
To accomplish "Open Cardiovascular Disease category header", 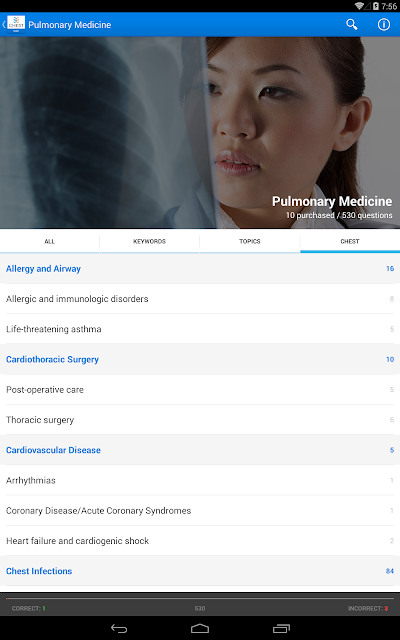I will click(x=200, y=450).
